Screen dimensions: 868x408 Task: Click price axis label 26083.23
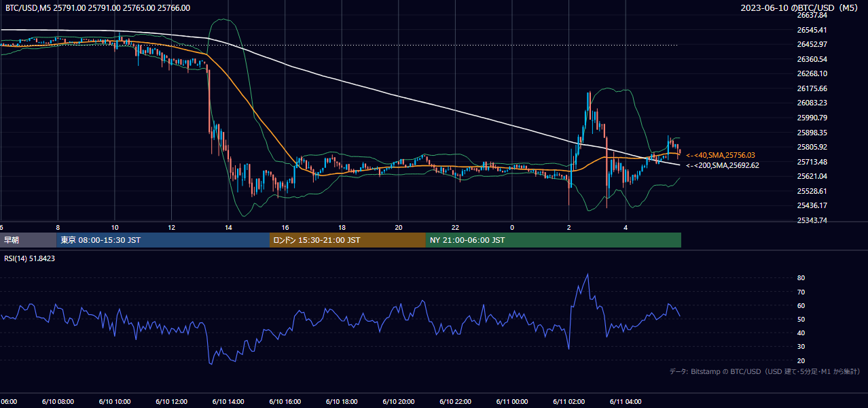[x=812, y=103]
